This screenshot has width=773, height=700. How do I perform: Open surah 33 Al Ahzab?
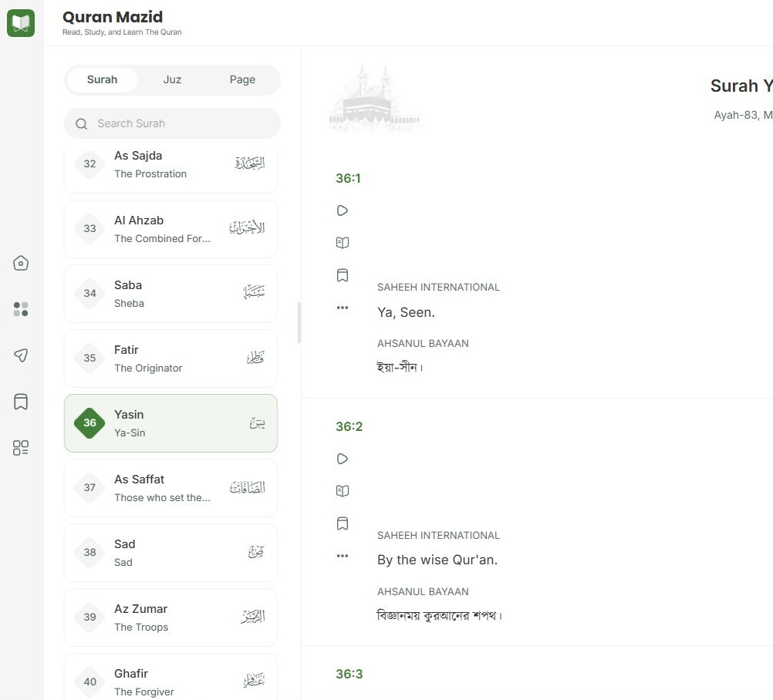pyautogui.click(x=170, y=228)
